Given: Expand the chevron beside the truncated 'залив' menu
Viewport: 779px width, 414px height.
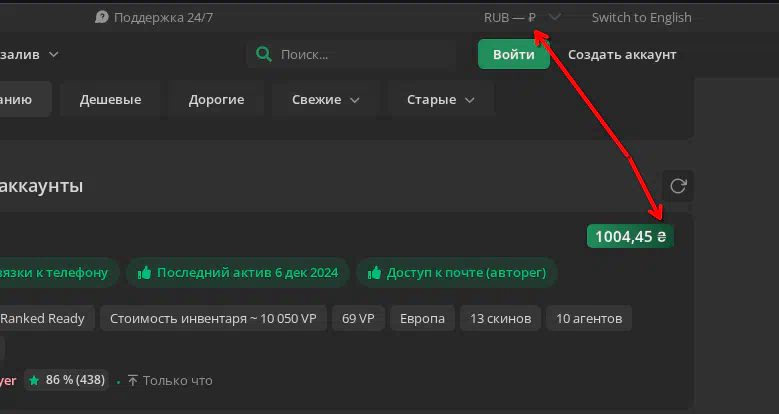Looking at the screenshot, I should click(x=54, y=54).
